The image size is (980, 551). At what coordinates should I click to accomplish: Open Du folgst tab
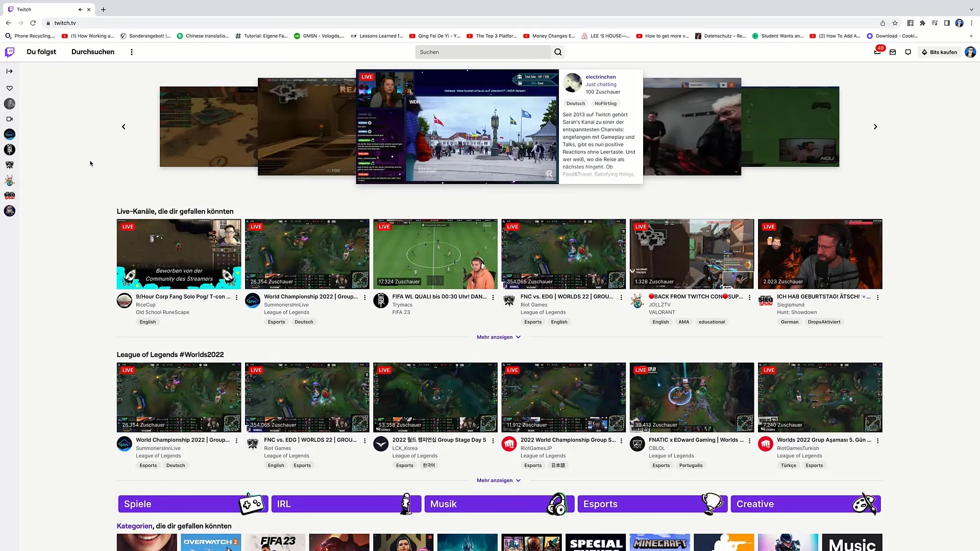[x=41, y=52]
